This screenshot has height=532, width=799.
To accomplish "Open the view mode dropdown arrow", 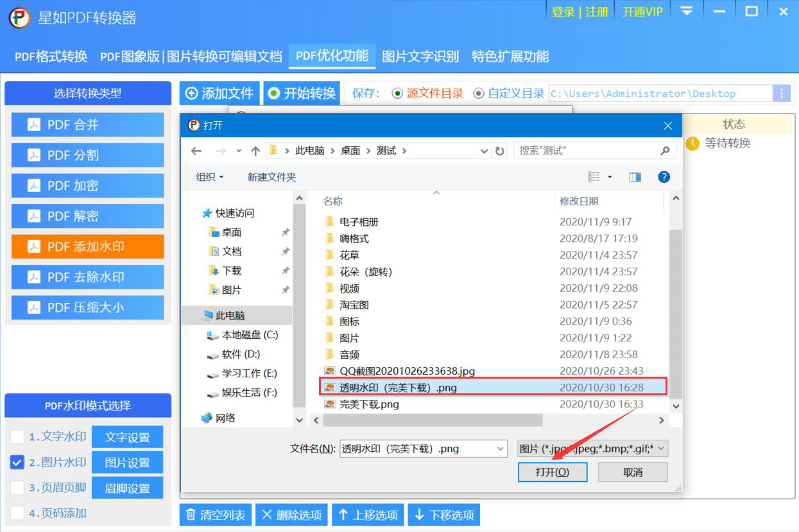I will coord(610,177).
